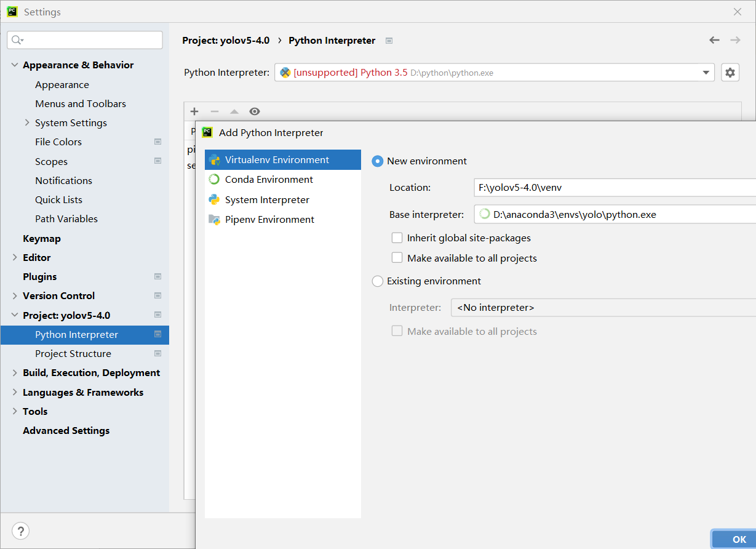Viewport: 756px width, 549px height.
Task: Click the minus icon to uninstall a package
Action: click(x=214, y=111)
